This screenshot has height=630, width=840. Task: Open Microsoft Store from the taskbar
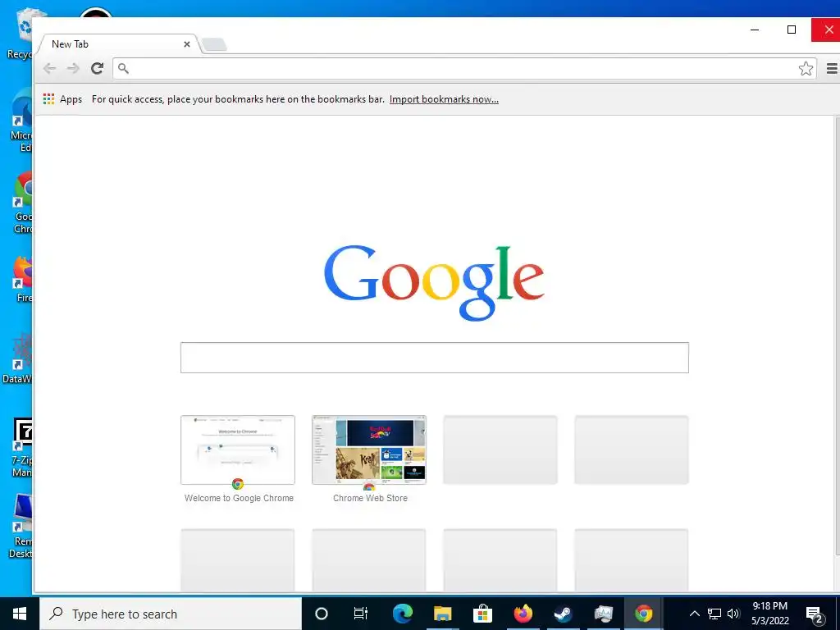(482, 614)
